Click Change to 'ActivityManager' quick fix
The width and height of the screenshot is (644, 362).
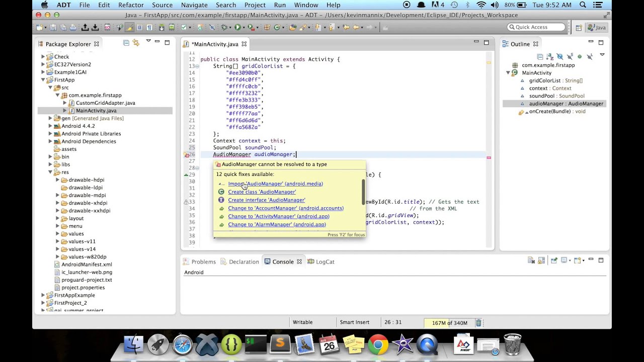279,216
